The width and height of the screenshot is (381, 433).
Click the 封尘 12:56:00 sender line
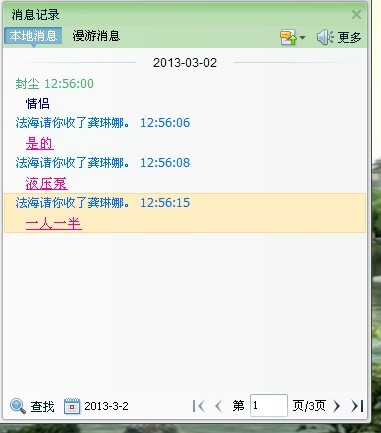point(55,84)
